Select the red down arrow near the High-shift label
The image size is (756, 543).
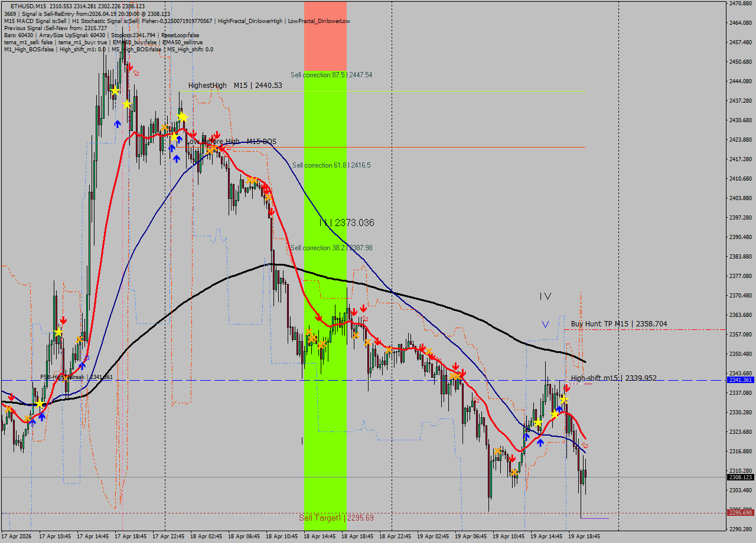coord(567,388)
